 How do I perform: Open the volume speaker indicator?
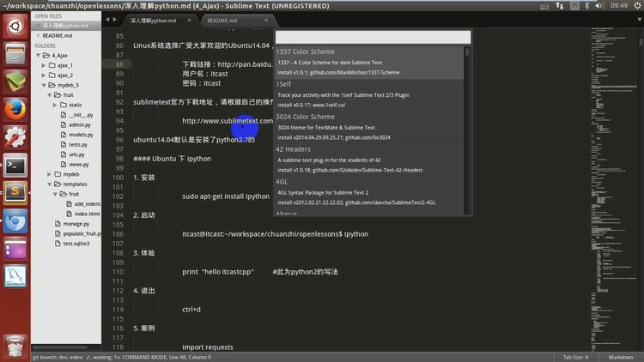click(599, 6)
